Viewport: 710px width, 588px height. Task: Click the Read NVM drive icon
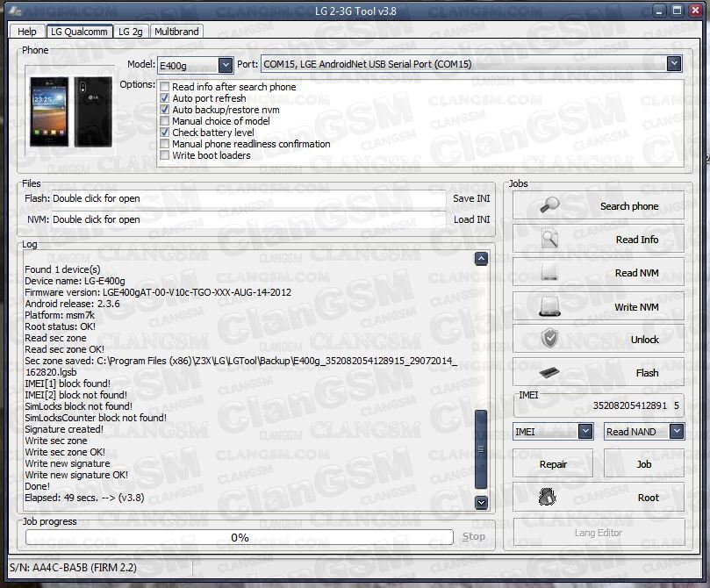[549, 273]
